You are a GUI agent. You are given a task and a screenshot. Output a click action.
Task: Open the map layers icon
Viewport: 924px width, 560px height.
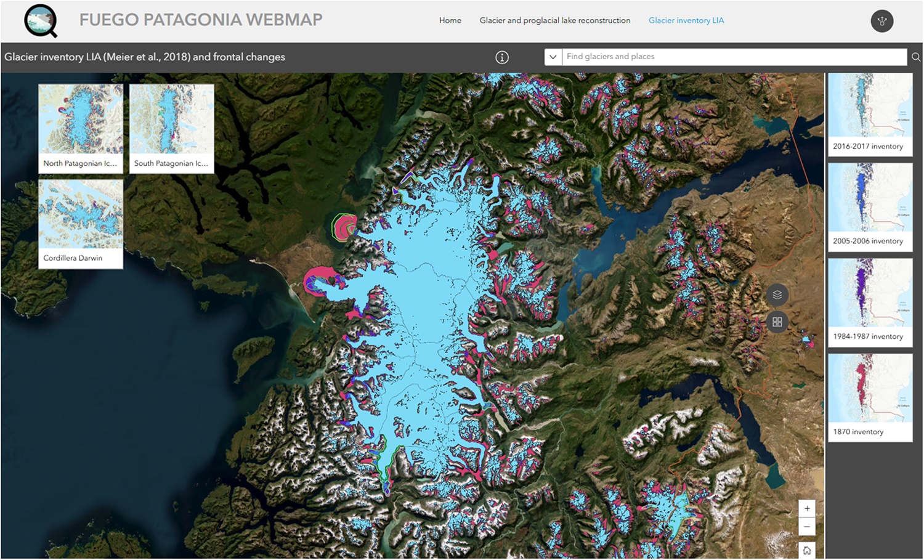click(x=777, y=294)
